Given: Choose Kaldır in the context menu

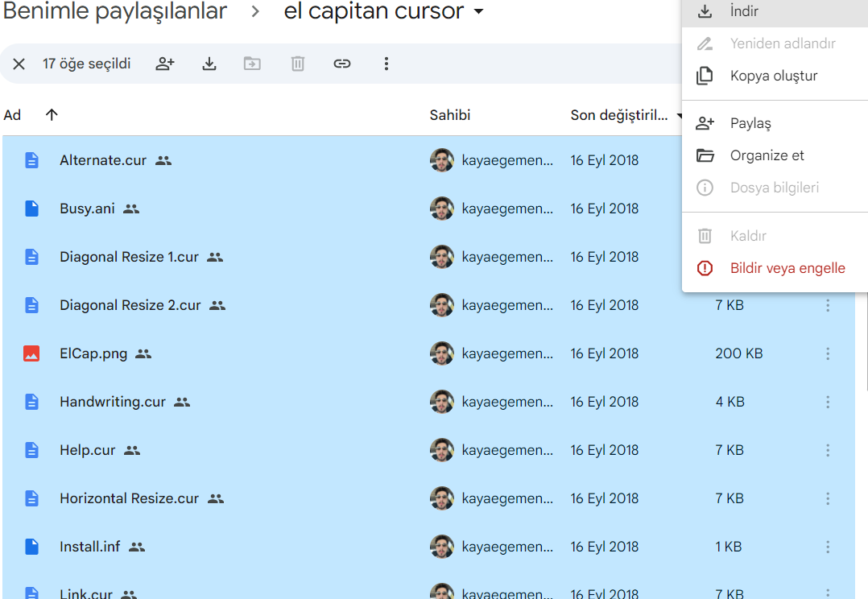Looking at the screenshot, I should click(775, 236).
